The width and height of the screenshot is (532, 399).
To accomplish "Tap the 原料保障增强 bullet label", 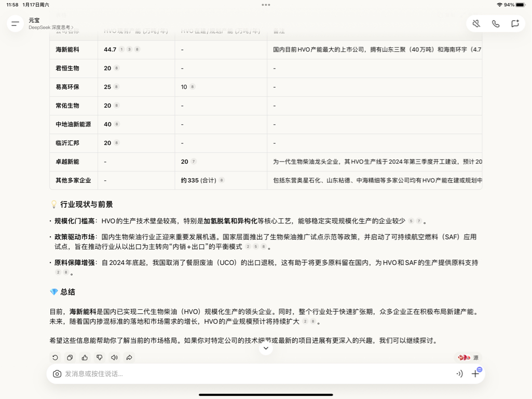I will (x=75, y=262).
